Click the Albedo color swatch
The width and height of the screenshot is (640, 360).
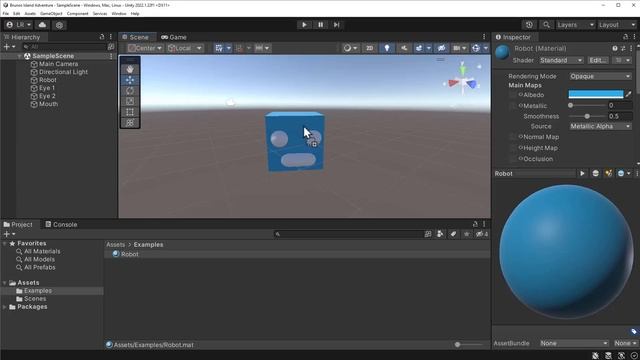click(596, 95)
